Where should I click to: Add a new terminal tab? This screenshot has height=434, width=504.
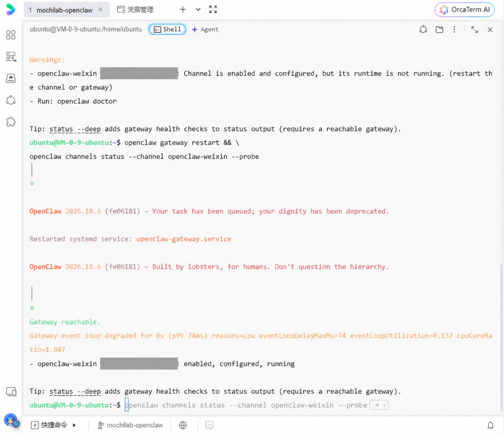tap(183, 9)
